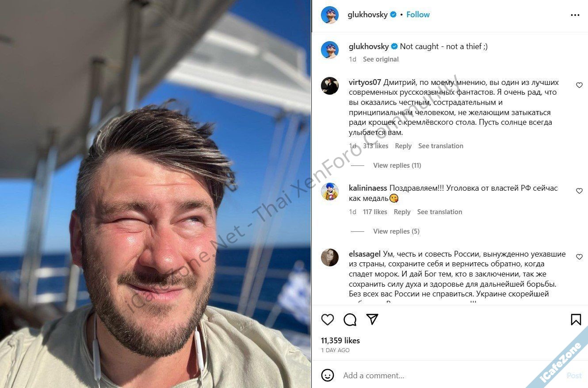The width and height of the screenshot is (588, 388).
Task: Open the emoji picker smiley icon
Action: pyautogui.click(x=328, y=375)
